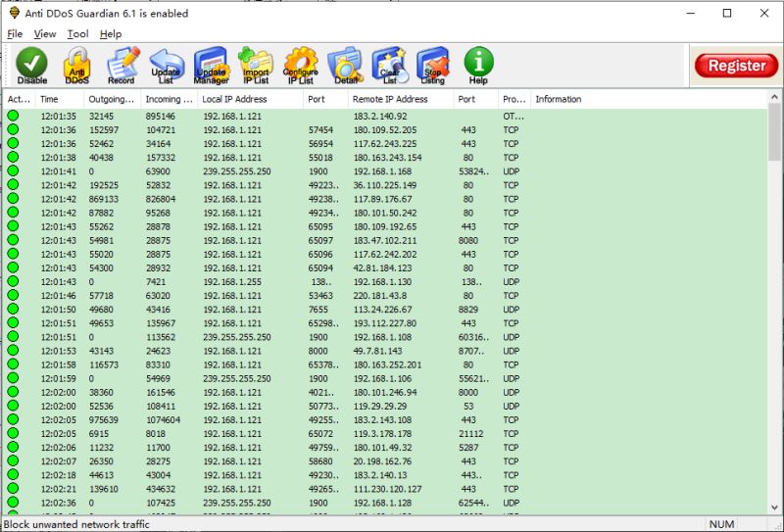The height and width of the screenshot is (532, 784).
Task: Click incoming value 1074604
Action: 163,420
